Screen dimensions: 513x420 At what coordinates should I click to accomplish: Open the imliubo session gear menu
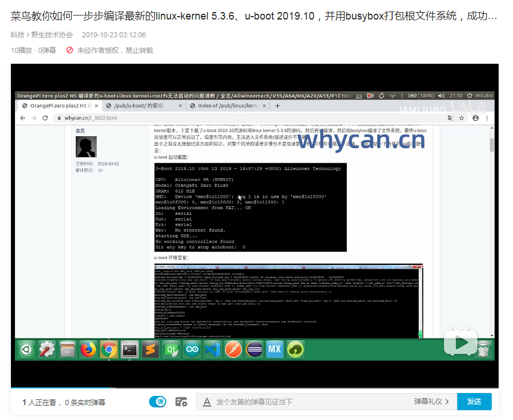point(480,95)
